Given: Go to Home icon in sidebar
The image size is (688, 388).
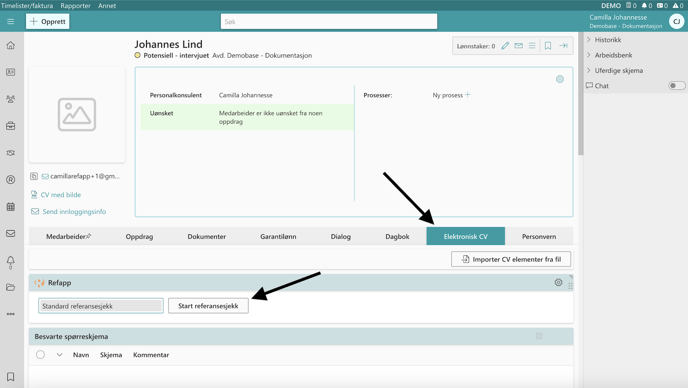Looking at the screenshot, I should [x=11, y=45].
